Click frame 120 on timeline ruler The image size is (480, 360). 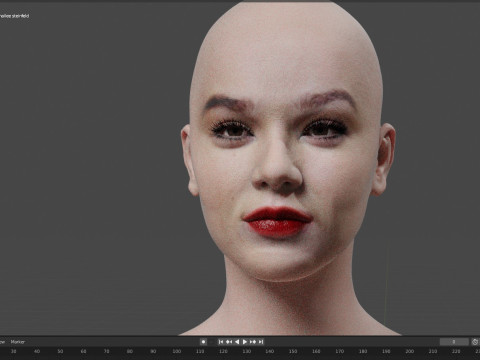point(223,351)
